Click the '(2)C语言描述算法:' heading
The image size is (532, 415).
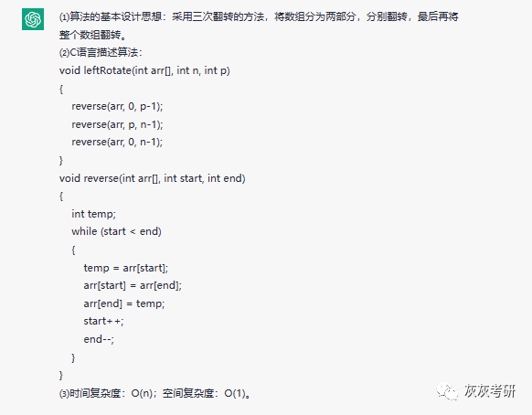click(x=101, y=53)
